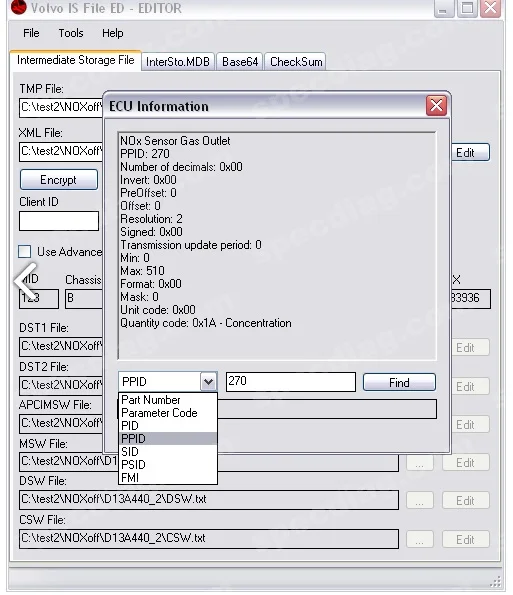
Task: Select Parameter Code from dropdown list
Action: point(168,413)
